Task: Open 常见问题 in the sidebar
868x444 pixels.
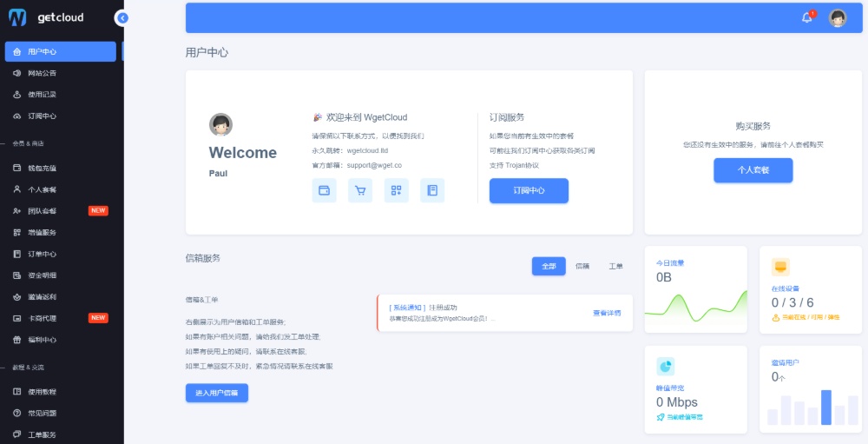Action: [x=61, y=413]
